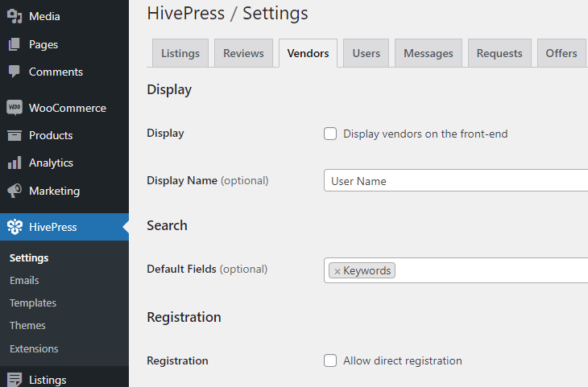Viewport: 588px width, 387px height.
Task: Tick Allow direct registration checkbox
Action: [x=330, y=360]
